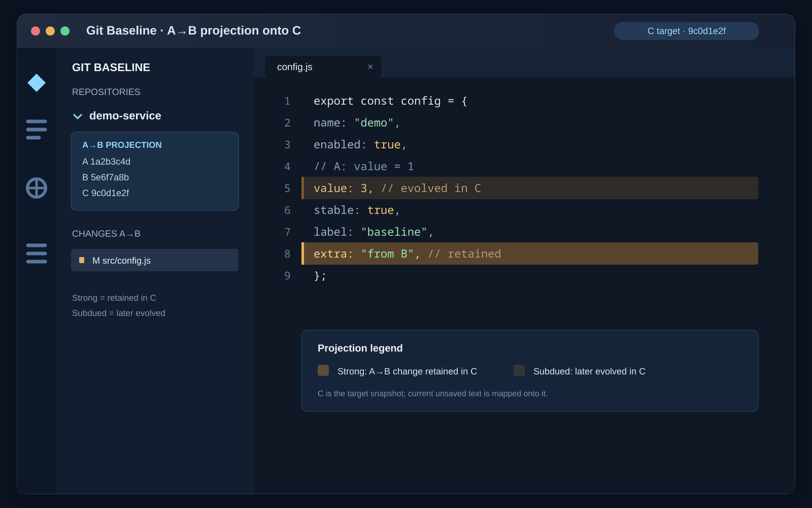Select commit B 5e6f7a8b
The width and height of the screenshot is (812, 508).
106,177
